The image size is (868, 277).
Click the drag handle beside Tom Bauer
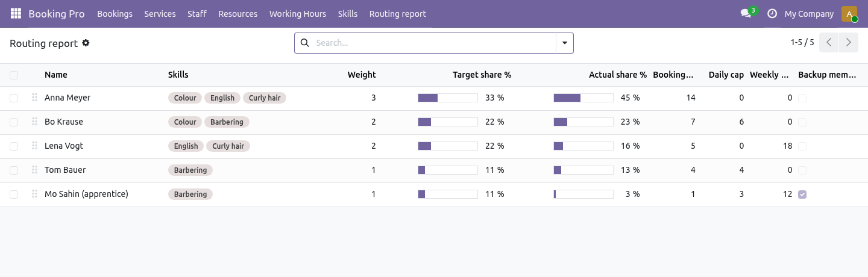point(34,170)
